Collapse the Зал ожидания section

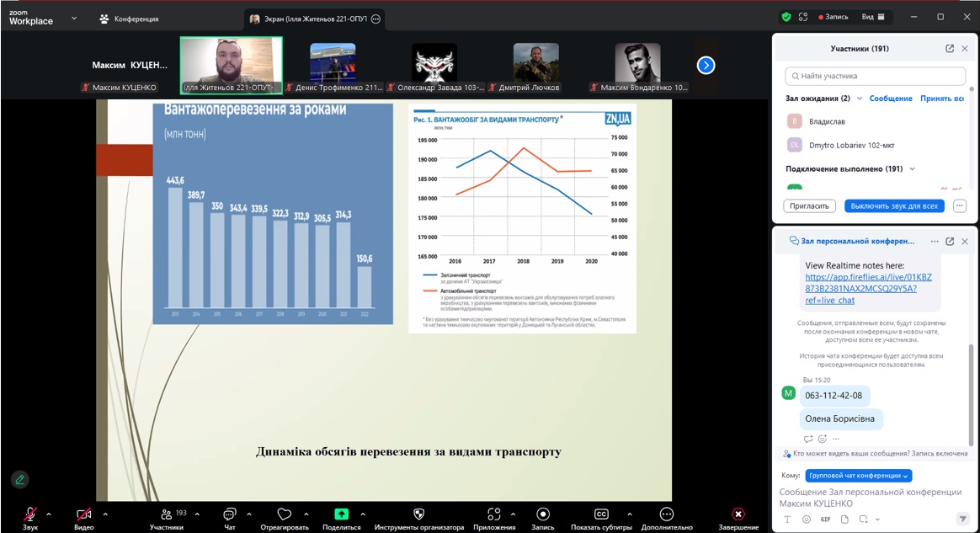(860, 99)
